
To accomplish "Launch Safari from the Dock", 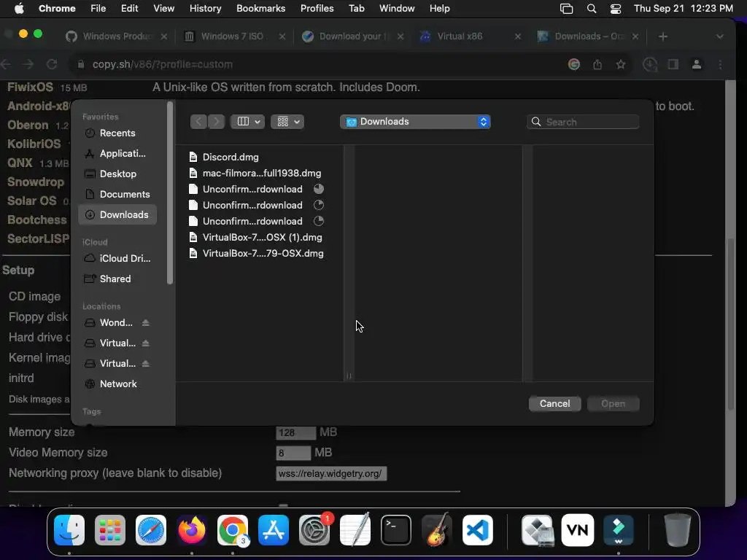I will [151, 530].
